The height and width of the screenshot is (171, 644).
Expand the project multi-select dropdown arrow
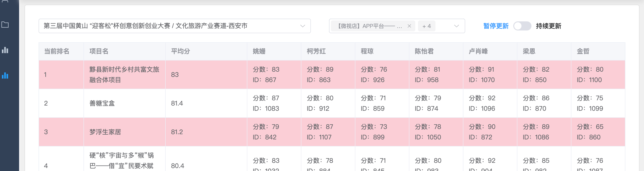point(456,26)
